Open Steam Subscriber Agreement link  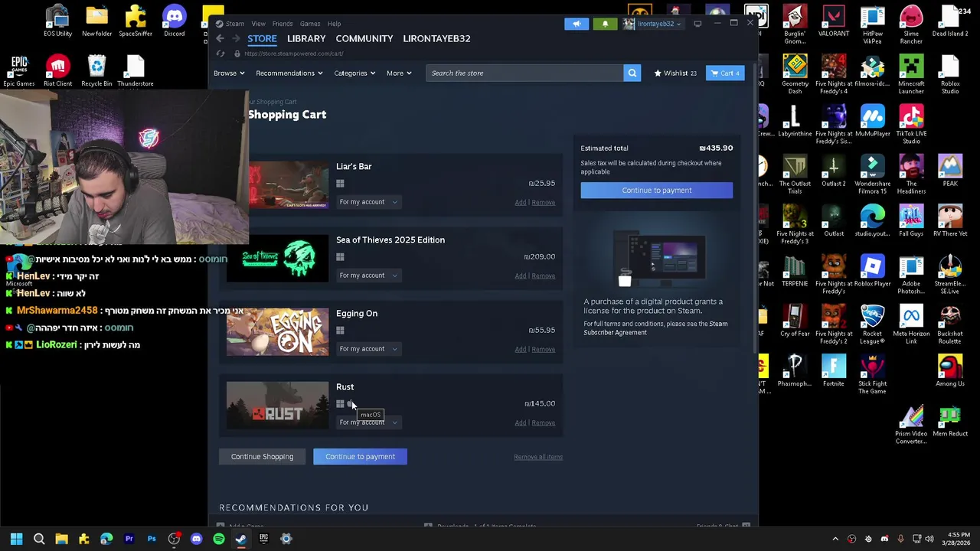pos(655,328)
